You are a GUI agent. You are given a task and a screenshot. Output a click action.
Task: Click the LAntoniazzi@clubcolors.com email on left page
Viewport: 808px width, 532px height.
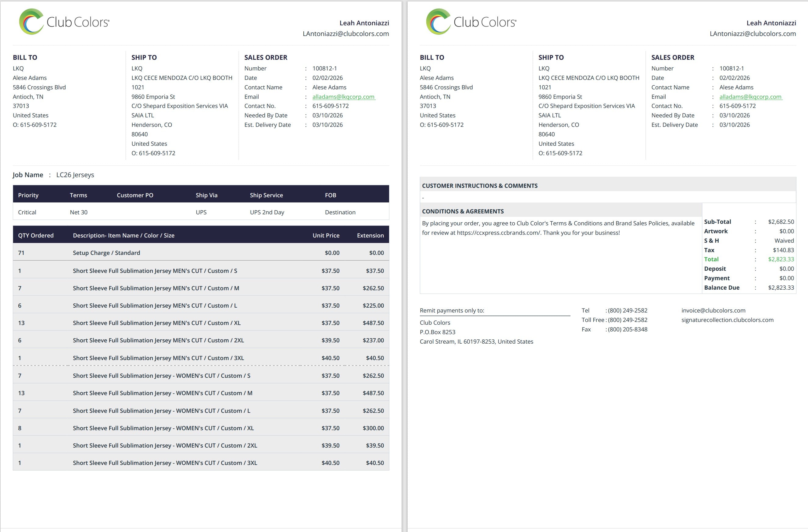click(345, 34)
